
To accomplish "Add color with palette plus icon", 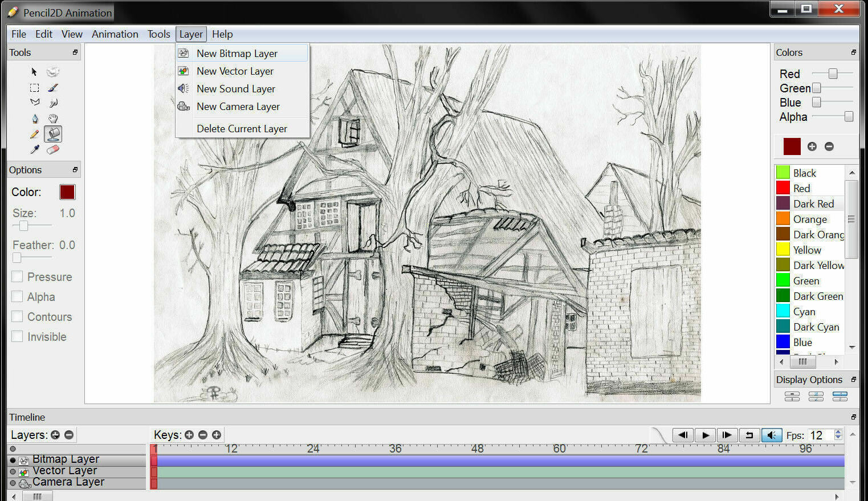I will coord(812,146).
